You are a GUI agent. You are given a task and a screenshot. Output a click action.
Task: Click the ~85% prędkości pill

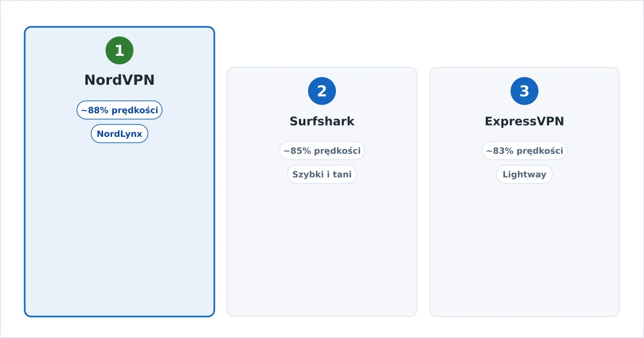[322, 151]
